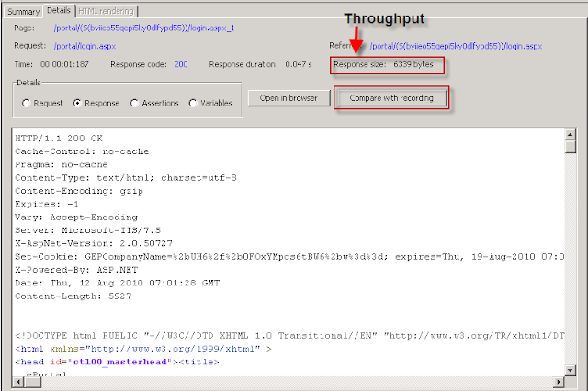The image size is (588, 391).
Task: Switch to the Summary tab
Action: pyautogui.click(x=23, y=12)
